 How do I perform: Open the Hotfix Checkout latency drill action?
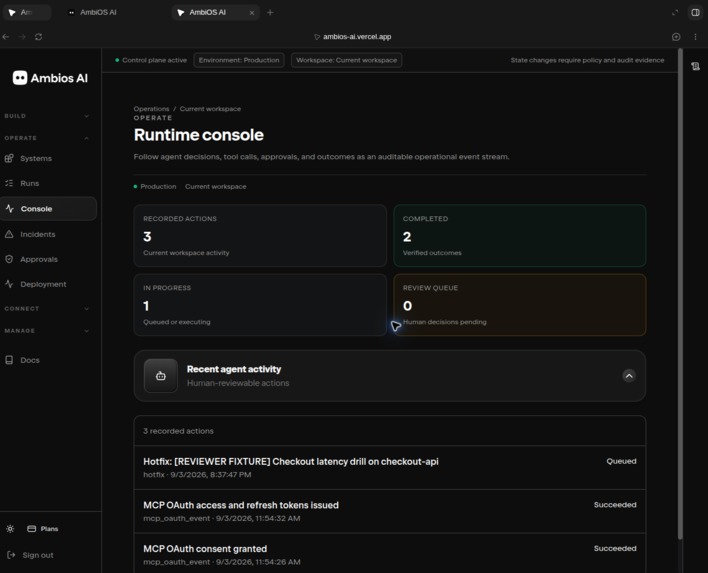click(x=390, y=468)
